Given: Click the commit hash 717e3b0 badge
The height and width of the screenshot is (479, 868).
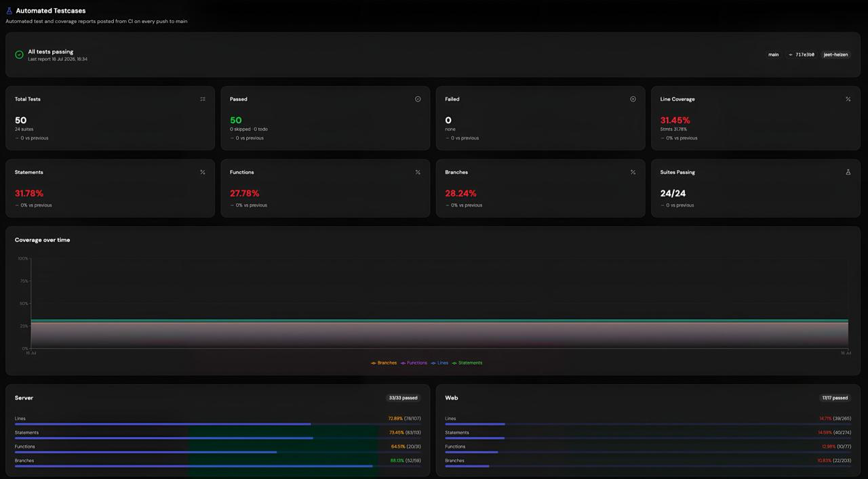Looking at the screenshot, I should click(x=802, y=55).
